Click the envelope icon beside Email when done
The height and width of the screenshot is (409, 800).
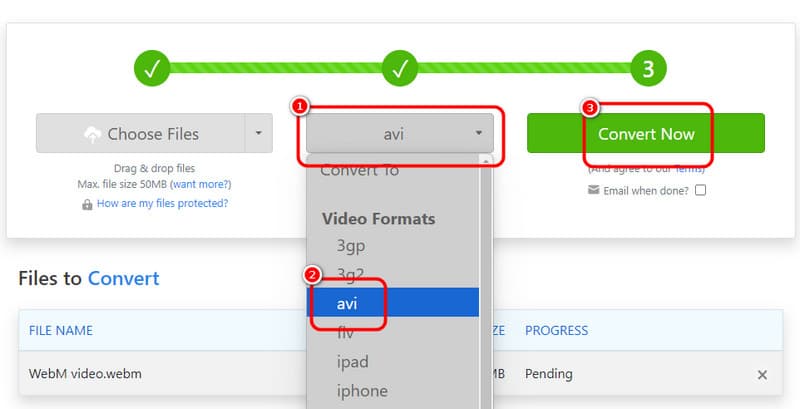click(593, 190)
